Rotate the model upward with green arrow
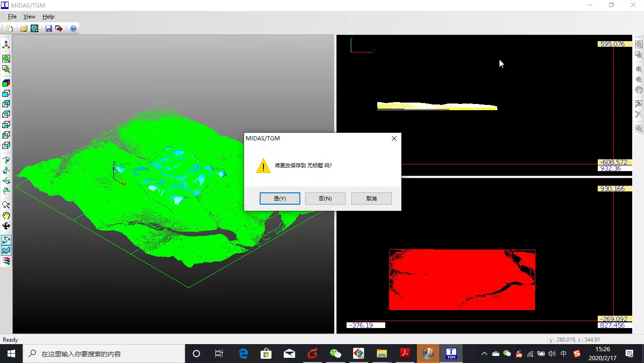The width and height of the screenshot is (644, 363). pos(6,170)
